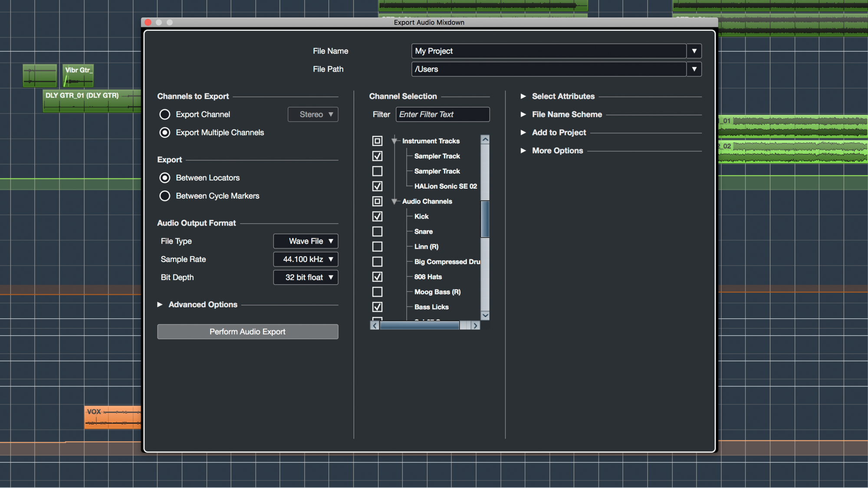This screenshot has width=868, height=488.
Task: Toggle the Audio Channels group checkbox
Action: [377, 201]
